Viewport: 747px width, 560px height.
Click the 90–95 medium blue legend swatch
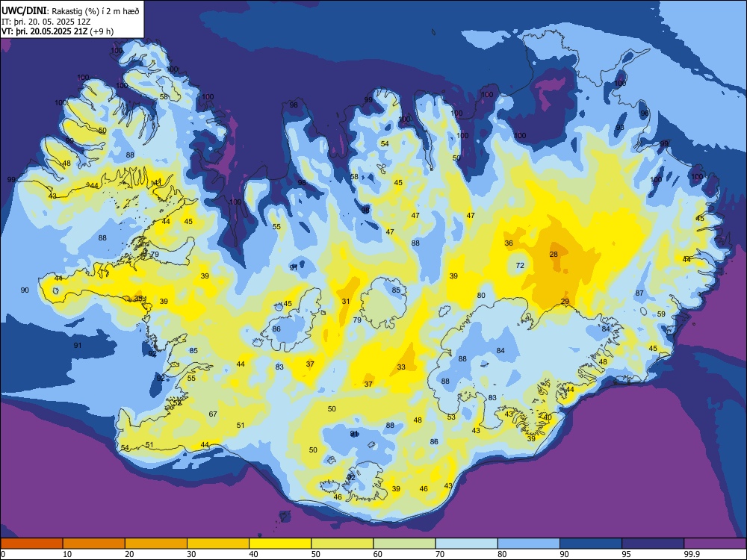tap(591, 544)
